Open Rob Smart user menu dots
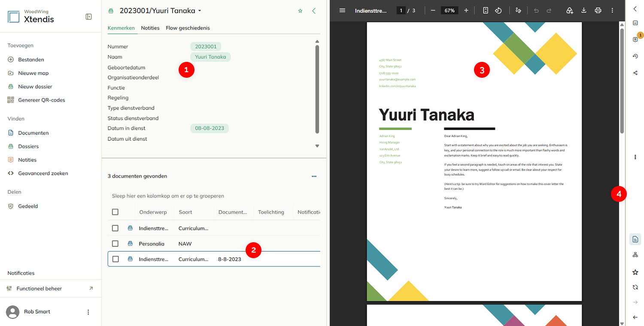This screenshot has width=644, height=326. click(x=88, y=312)
